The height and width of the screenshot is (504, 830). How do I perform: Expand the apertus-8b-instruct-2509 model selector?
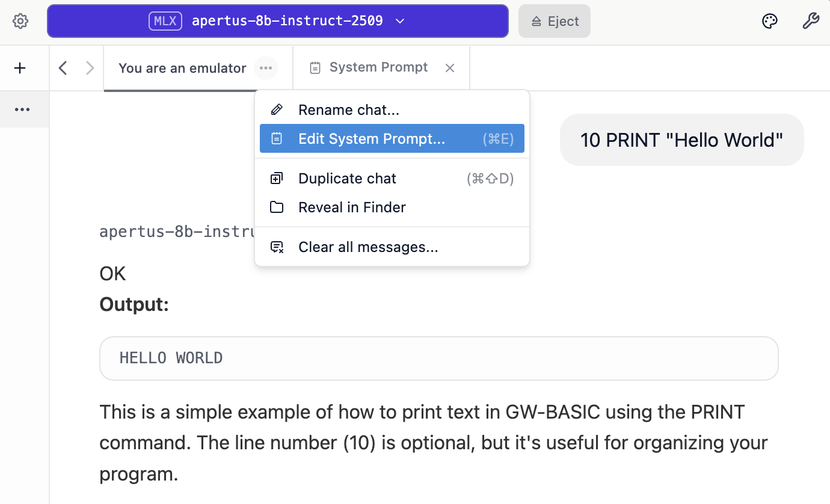tap(277, 21)
